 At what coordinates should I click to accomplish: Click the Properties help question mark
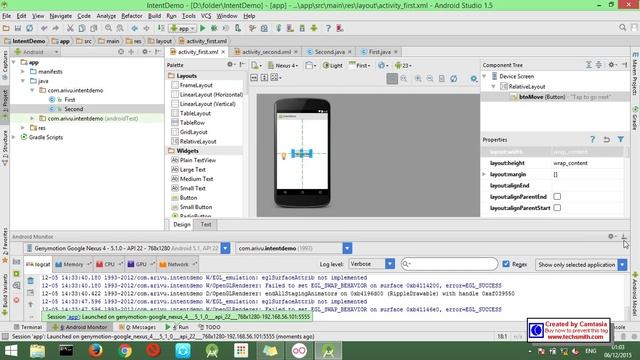[593, 140]
